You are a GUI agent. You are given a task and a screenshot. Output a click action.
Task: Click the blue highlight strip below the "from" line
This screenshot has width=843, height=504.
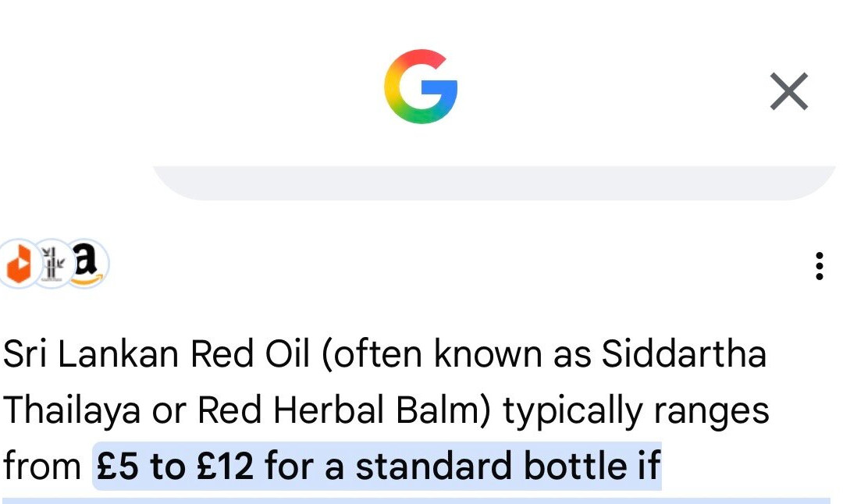click(x=417, y=501)
